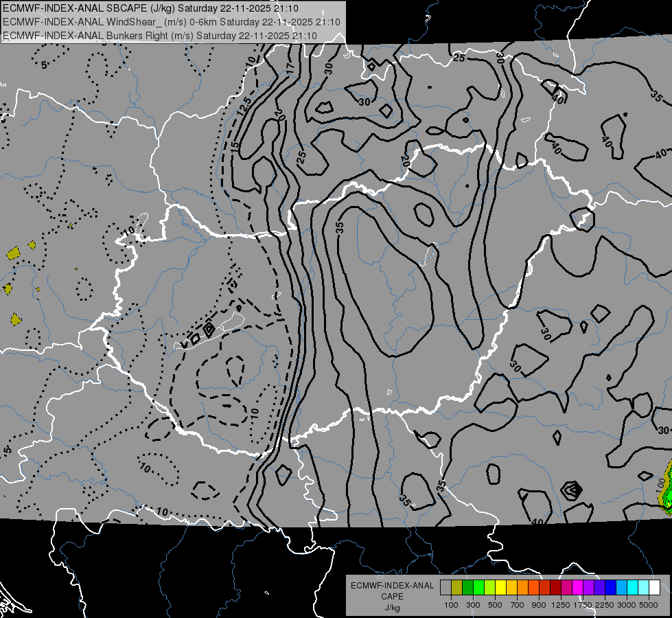This screenshot has height=618, width=672.
Task: Click the '1750' legend tick label
Action: [x=583, y=605]
